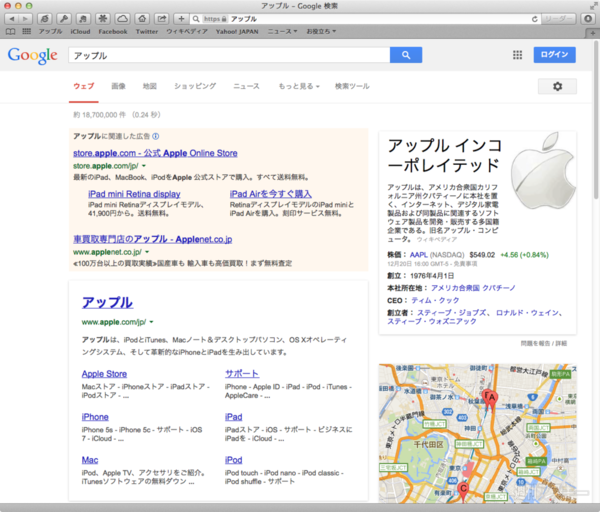Click the wrench toolbar icon
Viewport: 600px width, 512px height.
pyautogui.click(x=64, y=19)
